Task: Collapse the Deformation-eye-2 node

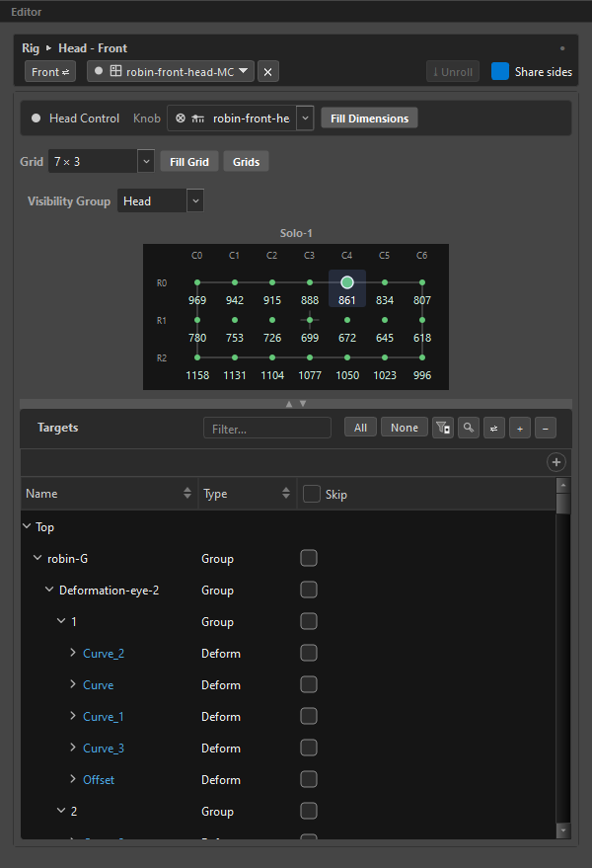Action: [49, 589]
